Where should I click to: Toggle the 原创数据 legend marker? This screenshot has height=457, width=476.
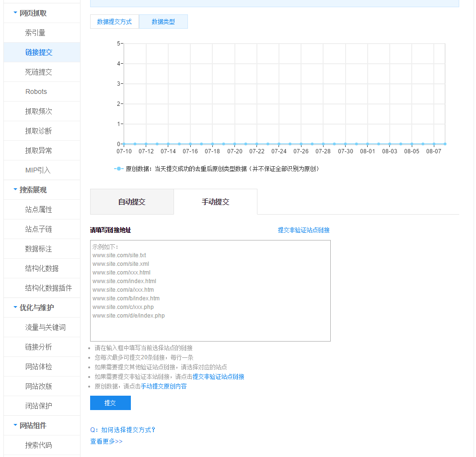(x=119, y=169)
